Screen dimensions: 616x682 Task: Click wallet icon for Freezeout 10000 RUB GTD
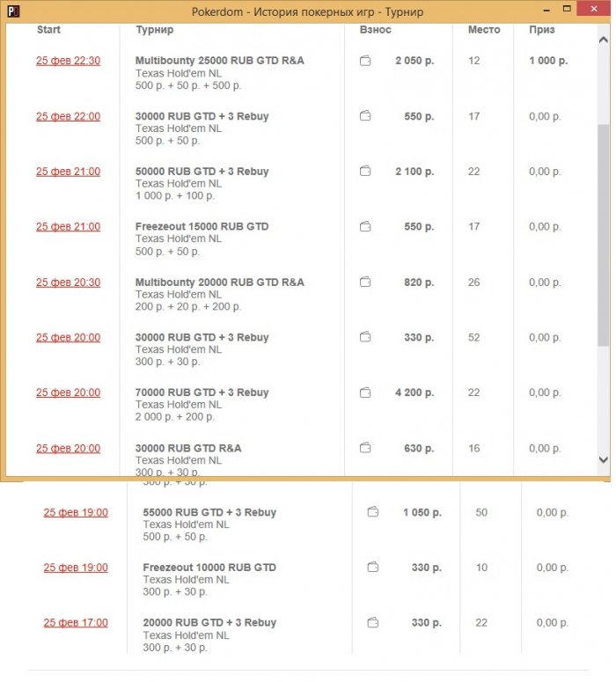tap(373, 568)
